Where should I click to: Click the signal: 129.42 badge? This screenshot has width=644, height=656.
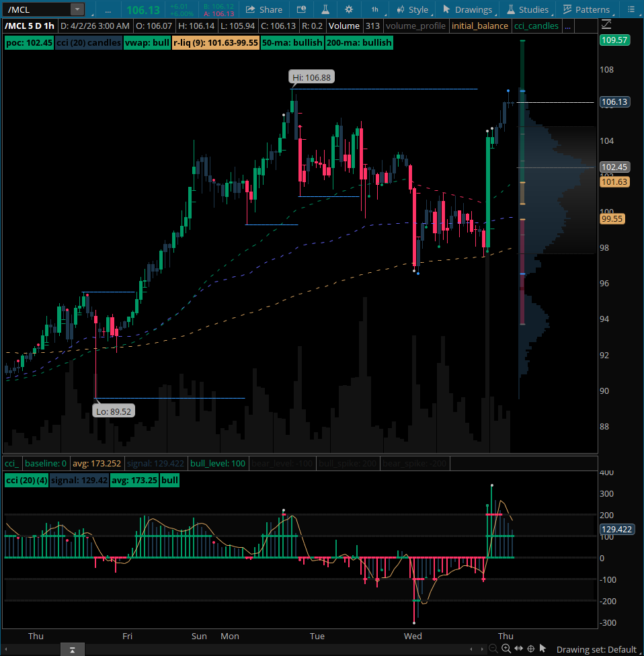point(79,481)
